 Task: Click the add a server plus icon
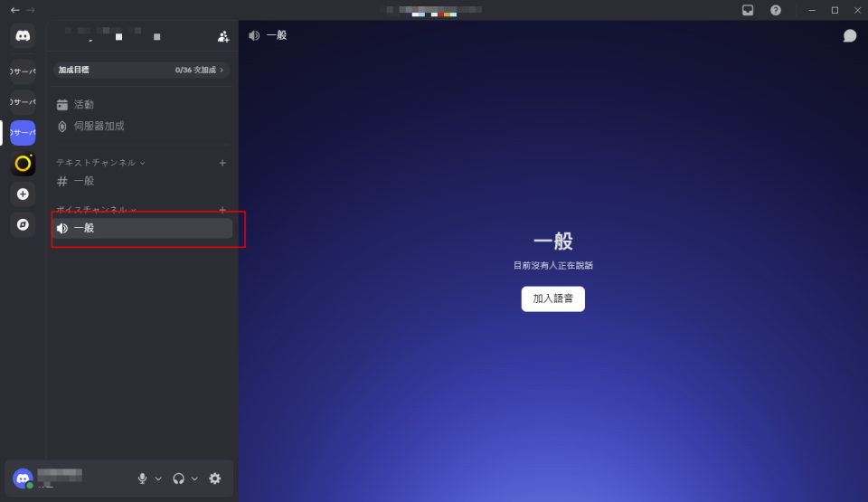point(23,194)
